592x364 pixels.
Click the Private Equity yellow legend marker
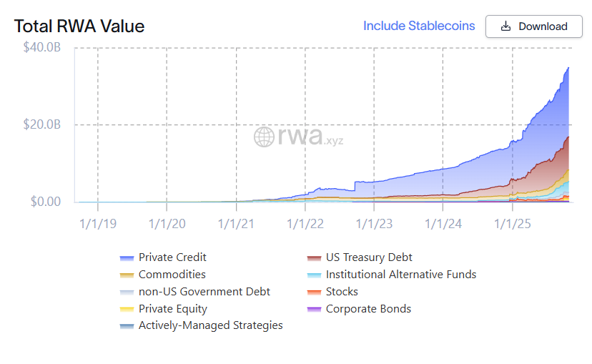coord(127,310)
